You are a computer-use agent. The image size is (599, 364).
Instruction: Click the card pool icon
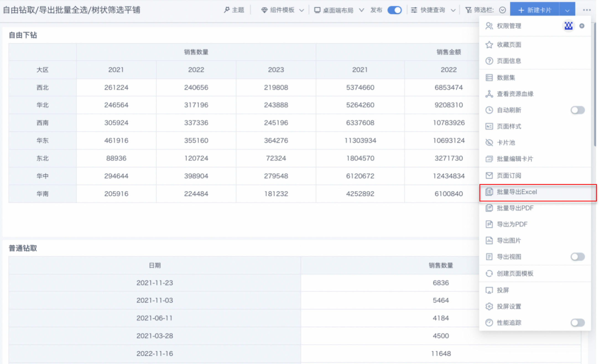click(x=489, y=143)
